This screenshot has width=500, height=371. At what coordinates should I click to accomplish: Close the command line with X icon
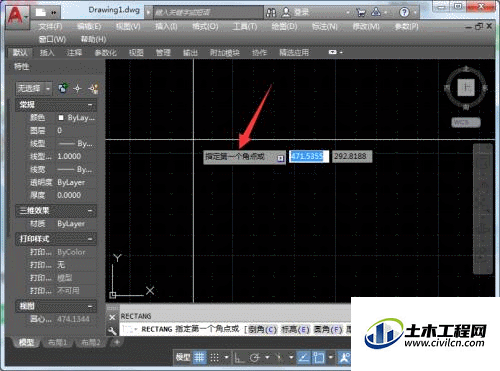[x=112, y=317]
